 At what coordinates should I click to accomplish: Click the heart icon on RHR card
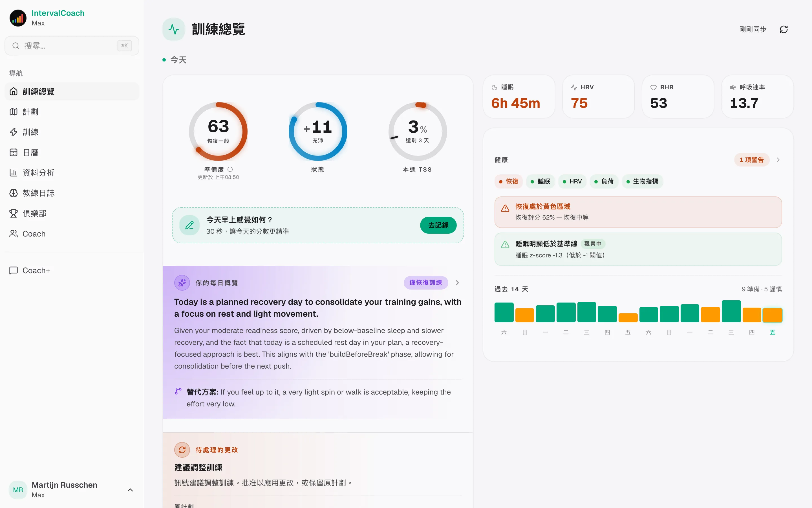(653, 87)
